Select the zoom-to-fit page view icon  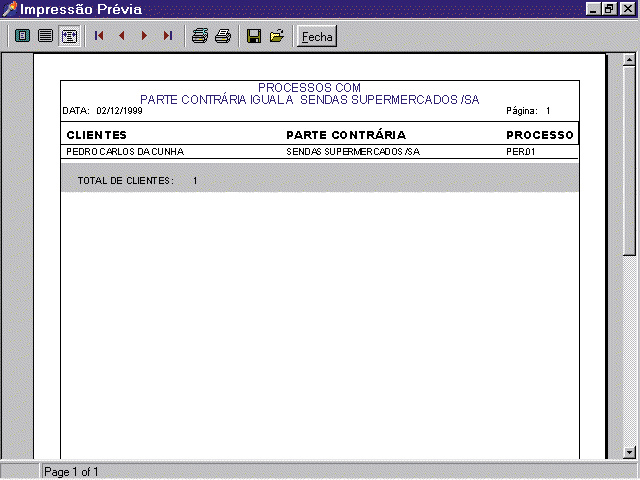[x=22, y=36]
